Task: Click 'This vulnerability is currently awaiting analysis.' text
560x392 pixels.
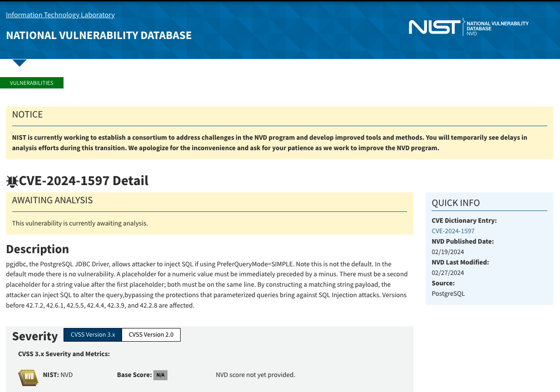Action: (80, 223)
